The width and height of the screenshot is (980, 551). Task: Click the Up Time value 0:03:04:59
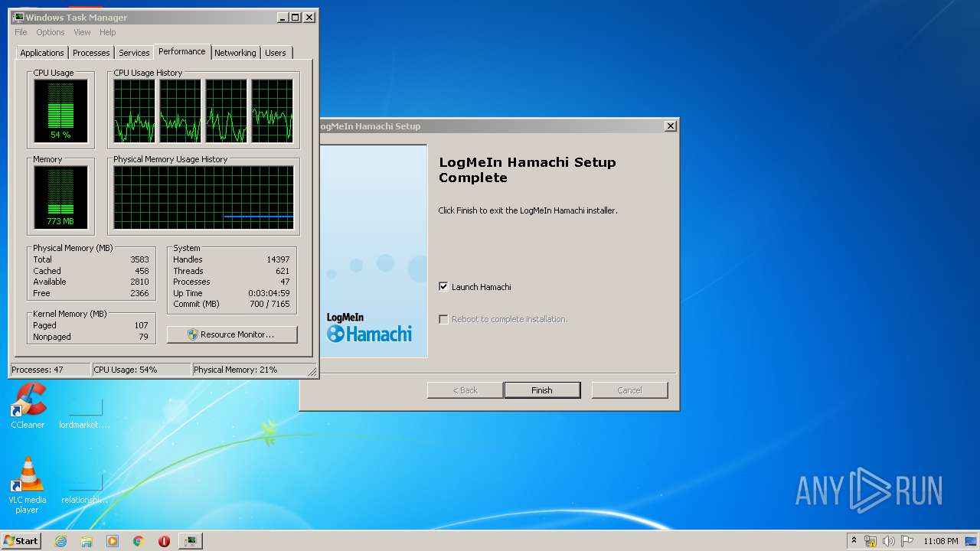[269, 293]
